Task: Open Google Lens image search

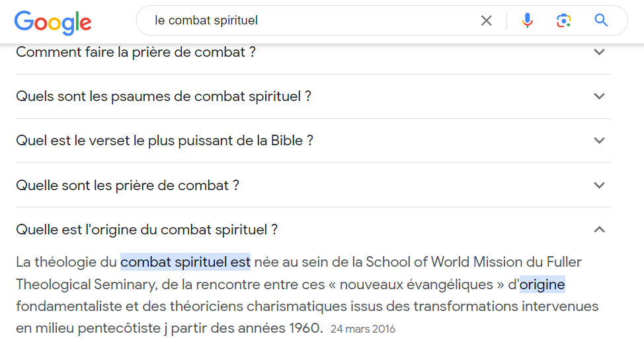Action: point(563,20)
